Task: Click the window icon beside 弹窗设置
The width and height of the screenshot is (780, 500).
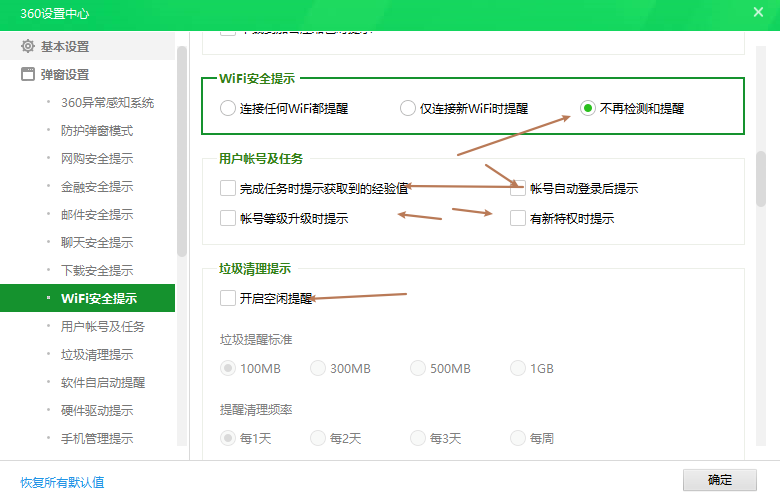Action: point(28,74)
